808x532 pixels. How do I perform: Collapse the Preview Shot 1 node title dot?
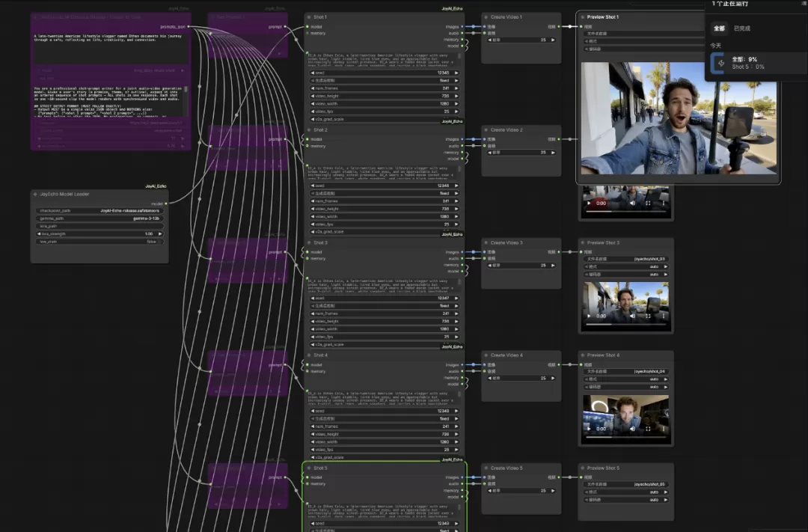click(x=582, y=17)
